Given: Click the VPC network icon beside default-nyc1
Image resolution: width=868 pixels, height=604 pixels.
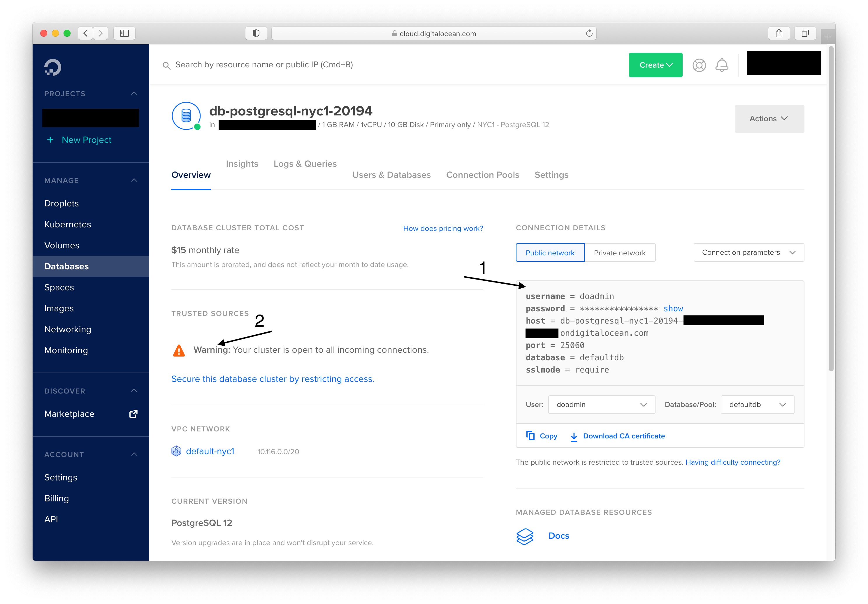Looking at the screenshot, I should [x=177, y=451].
